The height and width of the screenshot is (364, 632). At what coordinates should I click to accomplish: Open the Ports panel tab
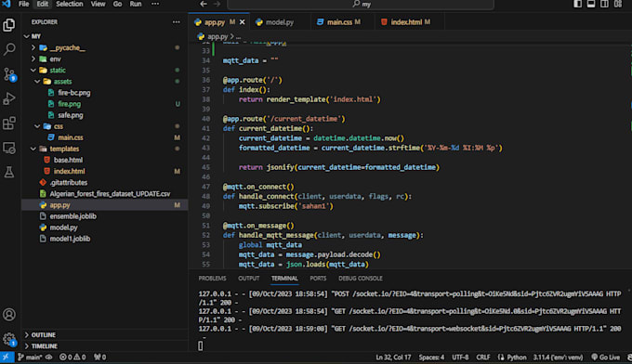318,279
